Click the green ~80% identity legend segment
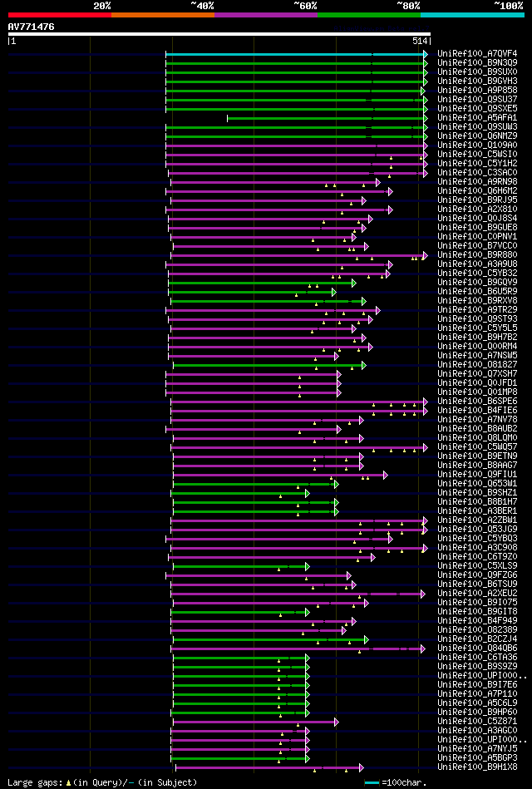This screenshot has height=789, width=532. [369, 15]
